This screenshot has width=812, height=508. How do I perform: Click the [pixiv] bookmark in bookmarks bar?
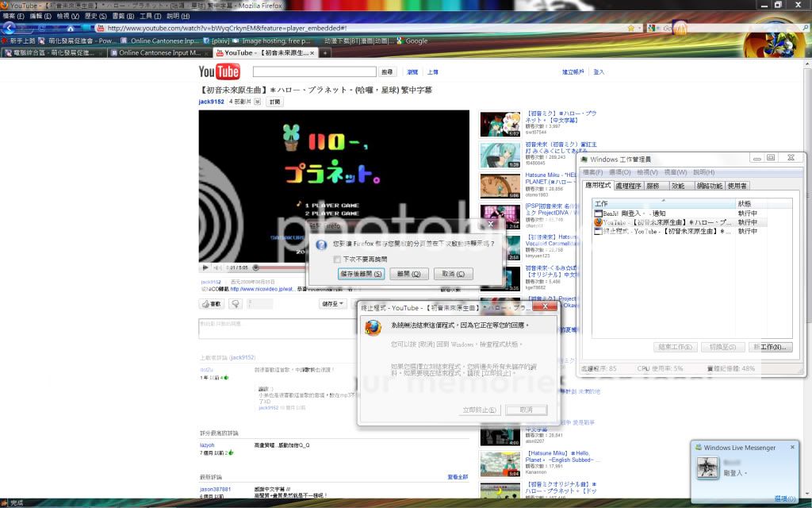pos(216,40)
